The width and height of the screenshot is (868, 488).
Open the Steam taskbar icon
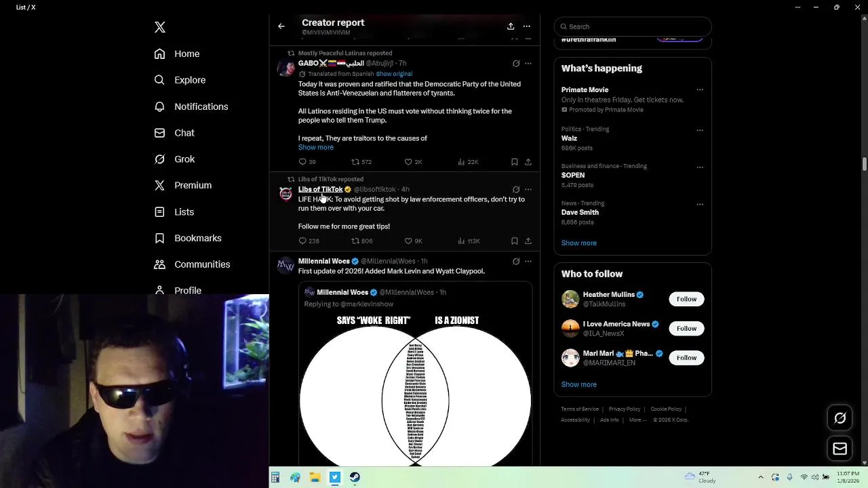pos(355,477)
